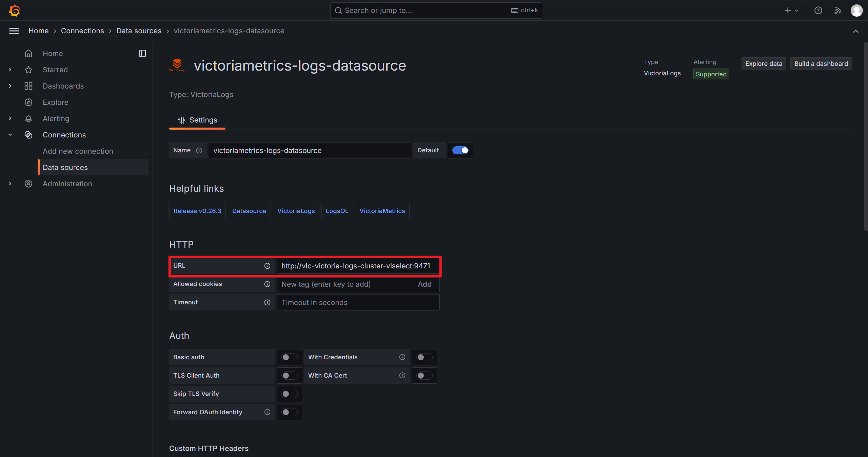The height and width of the screenshot is (457, 868).
Task: Click the Connections breadcrumb link
Action: pyautogui.click(x=82, y=31)
